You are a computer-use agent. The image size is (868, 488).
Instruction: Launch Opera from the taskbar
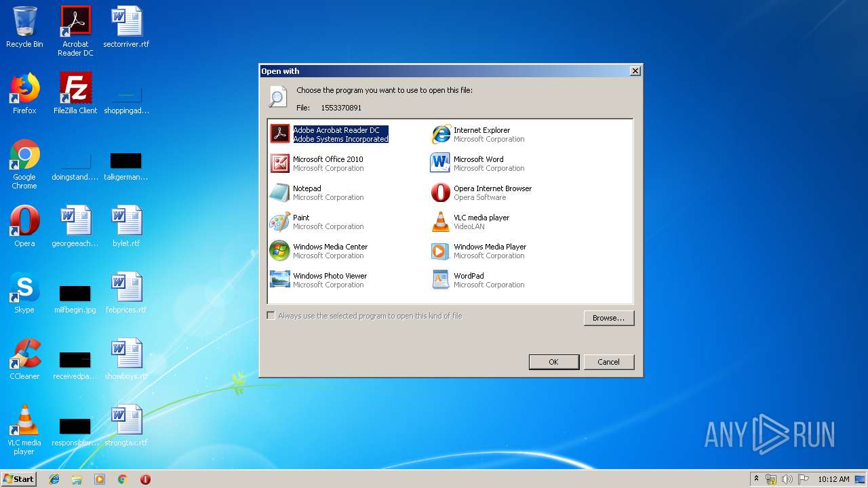[x=145, y=479]
